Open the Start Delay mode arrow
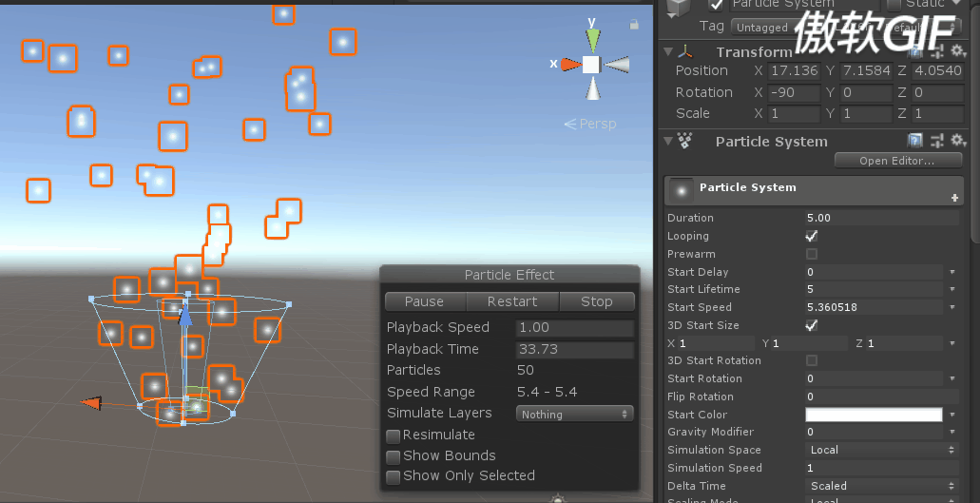 click(952, 273)
